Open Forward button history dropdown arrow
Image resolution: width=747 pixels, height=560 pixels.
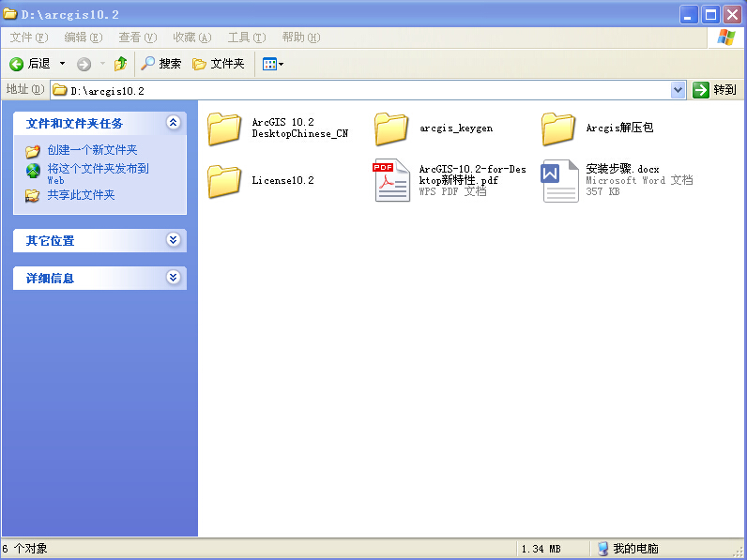102,64
